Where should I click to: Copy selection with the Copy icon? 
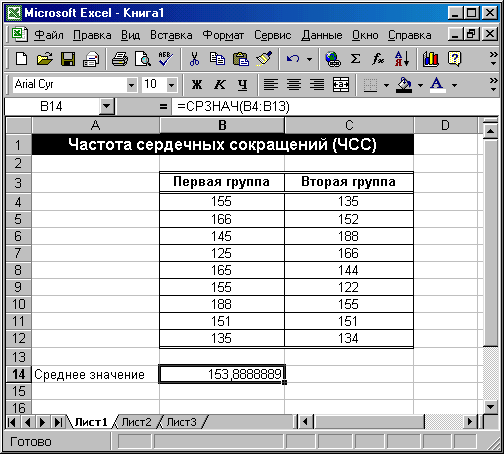(x=217, y=59)
